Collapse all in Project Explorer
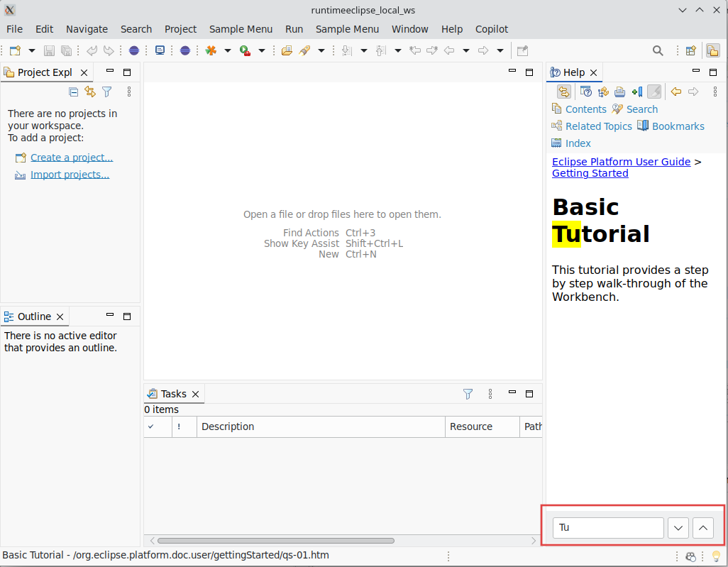The width and height of the screenshot is (728, 567). (73, 92)
